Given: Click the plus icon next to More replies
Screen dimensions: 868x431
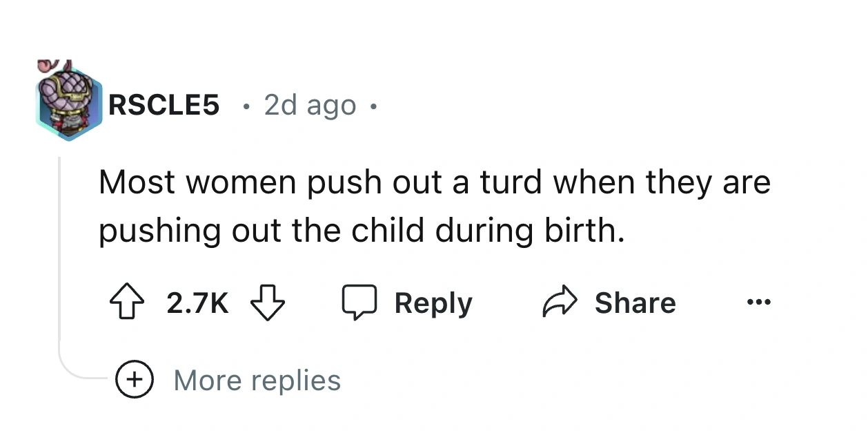Looking at the screenshot, I should [135, 380].
